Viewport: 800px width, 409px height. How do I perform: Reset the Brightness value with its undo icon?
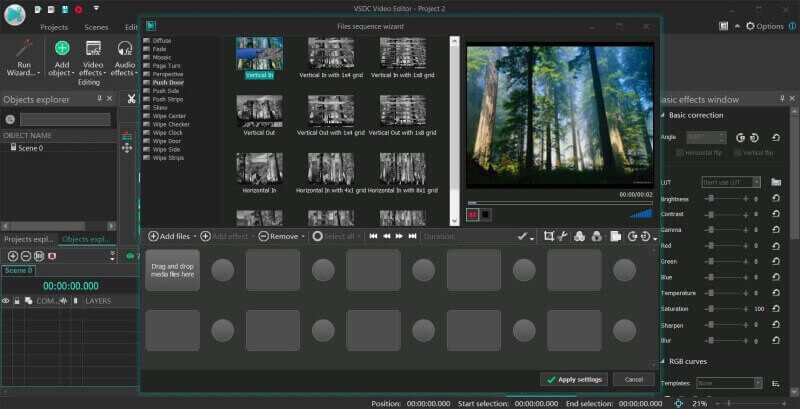[776, 199]
